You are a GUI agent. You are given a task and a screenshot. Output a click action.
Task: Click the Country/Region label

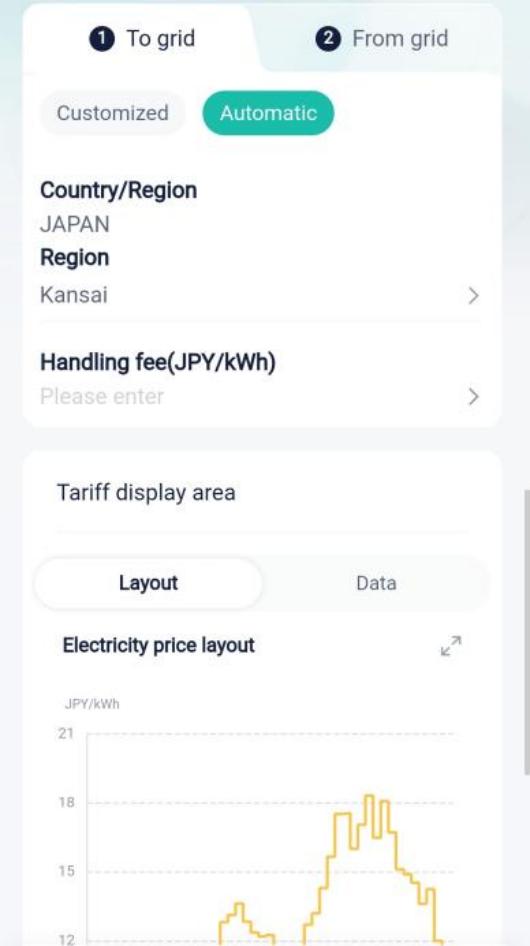[x=118, y=190]
